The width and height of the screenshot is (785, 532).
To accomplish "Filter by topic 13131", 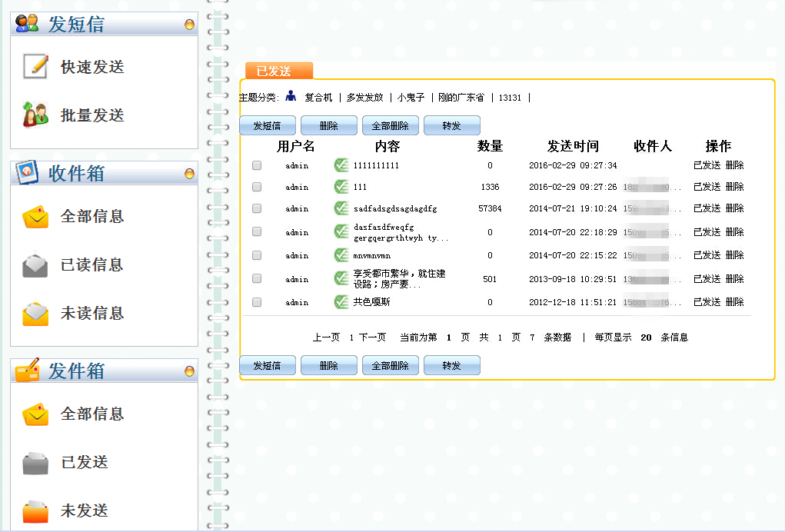I will [510, 98].
